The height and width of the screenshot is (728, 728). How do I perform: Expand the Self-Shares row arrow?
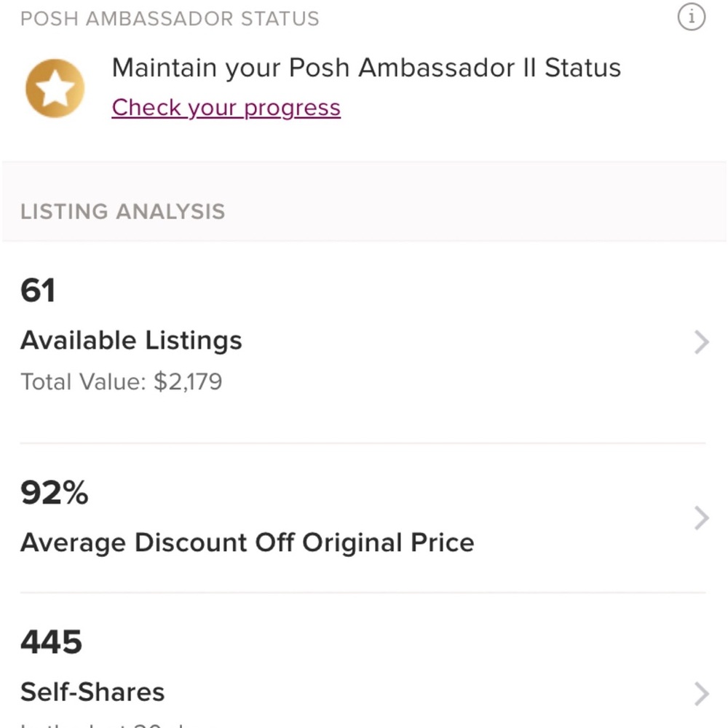pyautogui.click(x=700, y=692)
